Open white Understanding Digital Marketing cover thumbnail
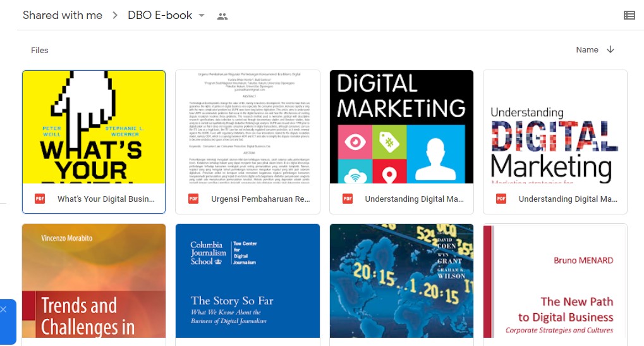This screenshot has height=346, width=644. click(555, 127)
